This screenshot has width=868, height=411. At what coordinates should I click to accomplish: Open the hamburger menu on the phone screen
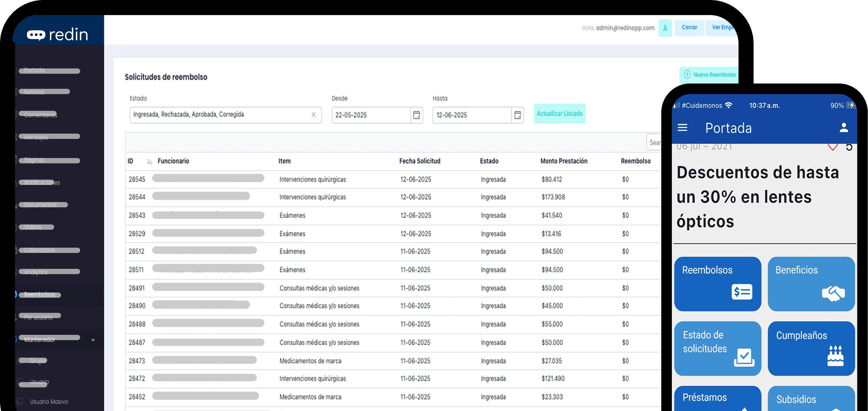click(x=682, y=128)
